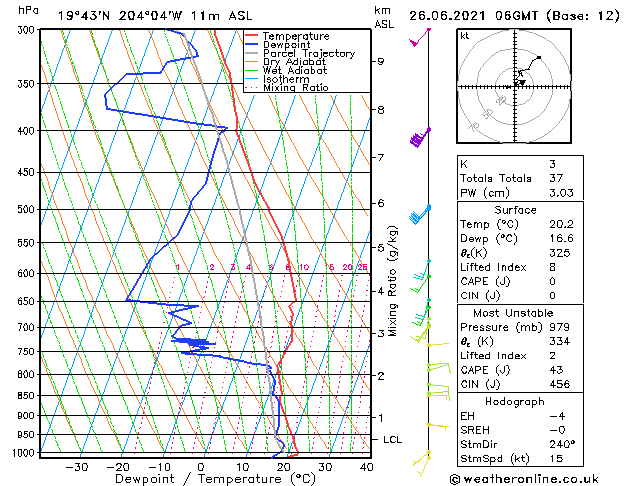Click the Most Unstable theta-e value '334'

click(560, 342)
